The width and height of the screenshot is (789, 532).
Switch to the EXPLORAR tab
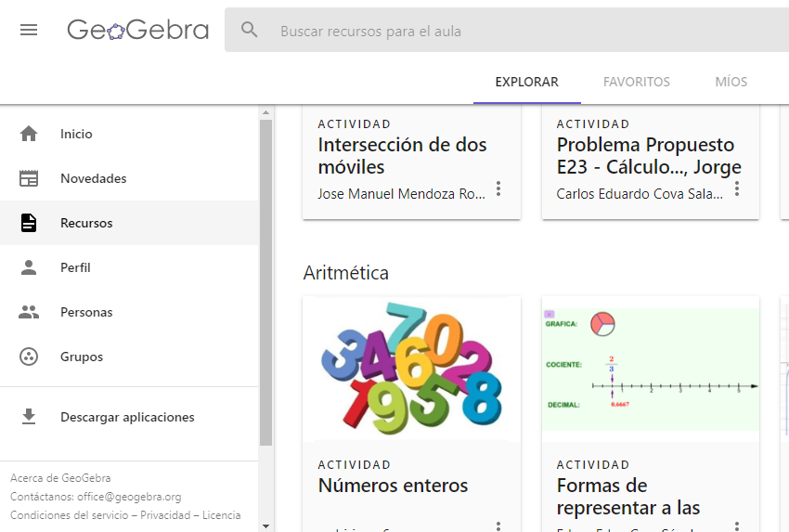tap(527, 82)
